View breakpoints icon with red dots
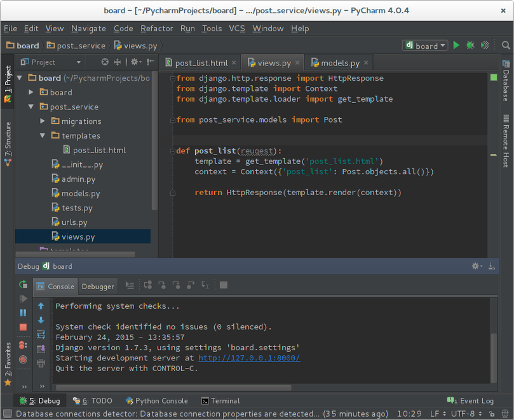Screen dimensions: 514x420 coord(23,345)
